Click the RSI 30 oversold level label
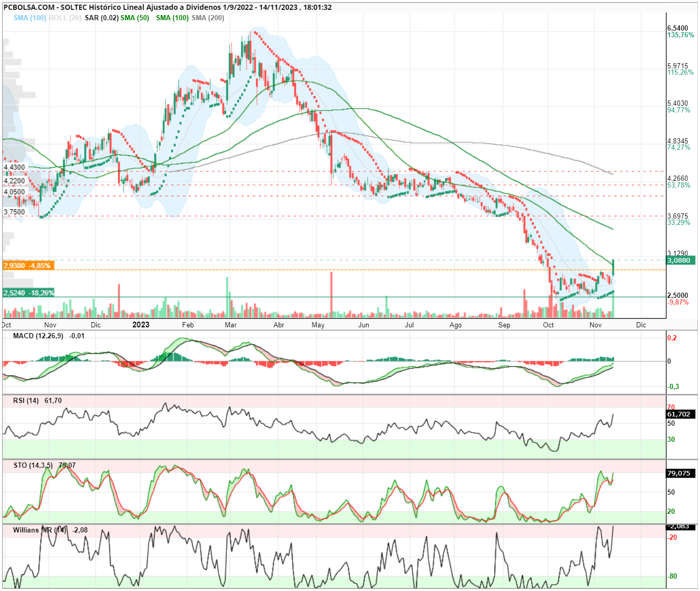Viewport: 700px width, 591px height. point(671,439)
